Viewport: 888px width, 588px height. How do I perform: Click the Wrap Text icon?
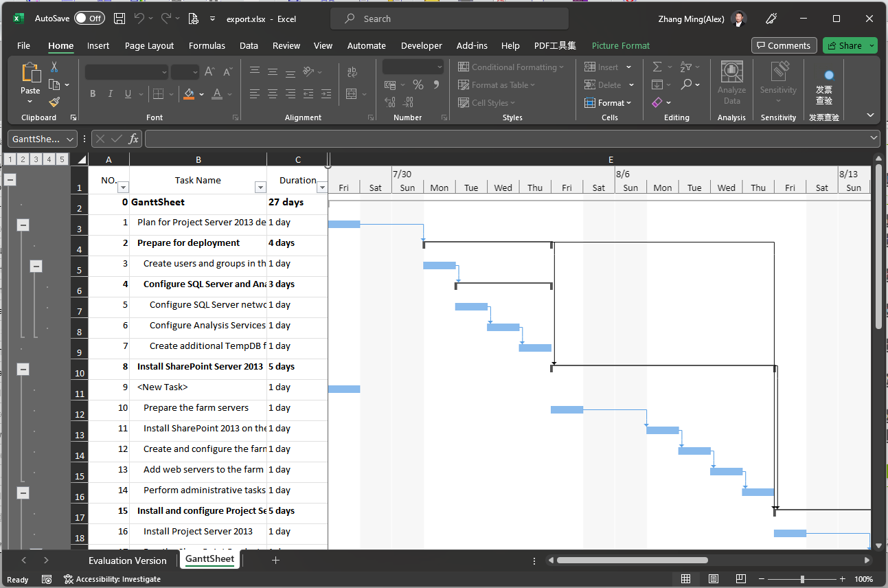pyautogui.click(x=352, y=71)
